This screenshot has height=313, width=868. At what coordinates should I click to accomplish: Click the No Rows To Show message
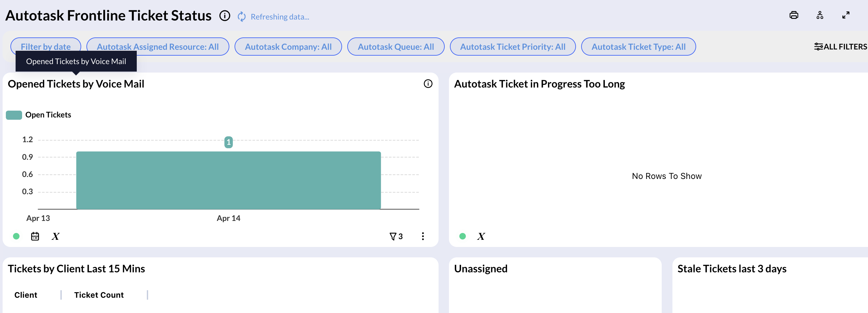pos(667,176)
